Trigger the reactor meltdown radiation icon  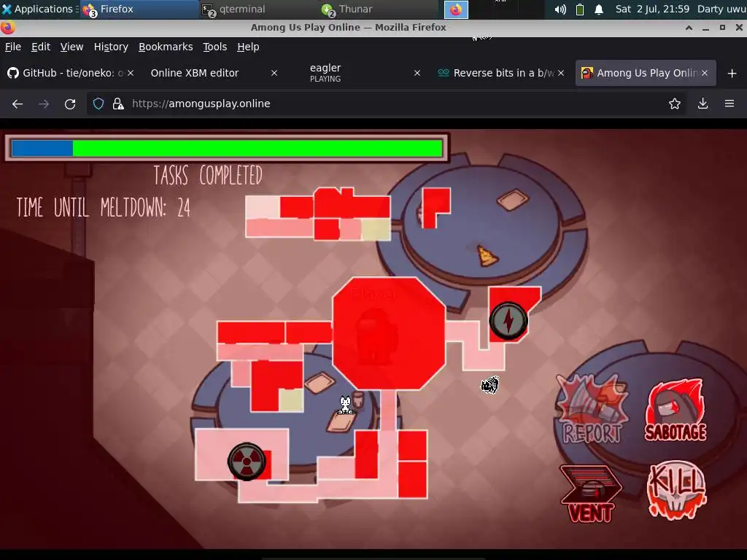pyautogui.click(x=247, y=461)
